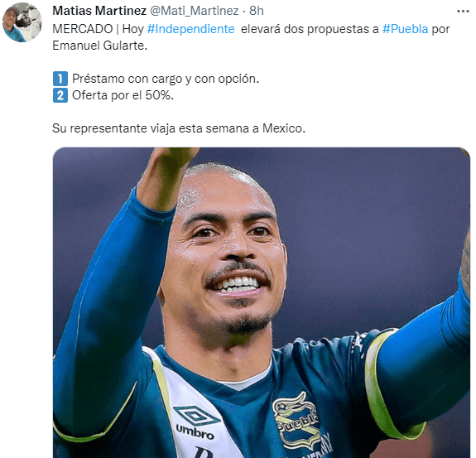Click the keycap number 2 emoji
The image size is (476, 458).
(x=60, y=95)
